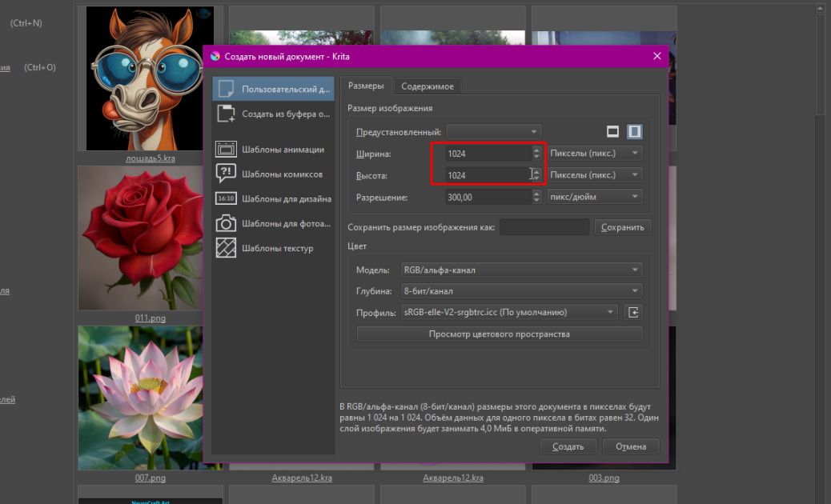831x504 pixels.
Task: Open the camera photo templates icon
Action: pyautogui.click(x=226, y=223)
